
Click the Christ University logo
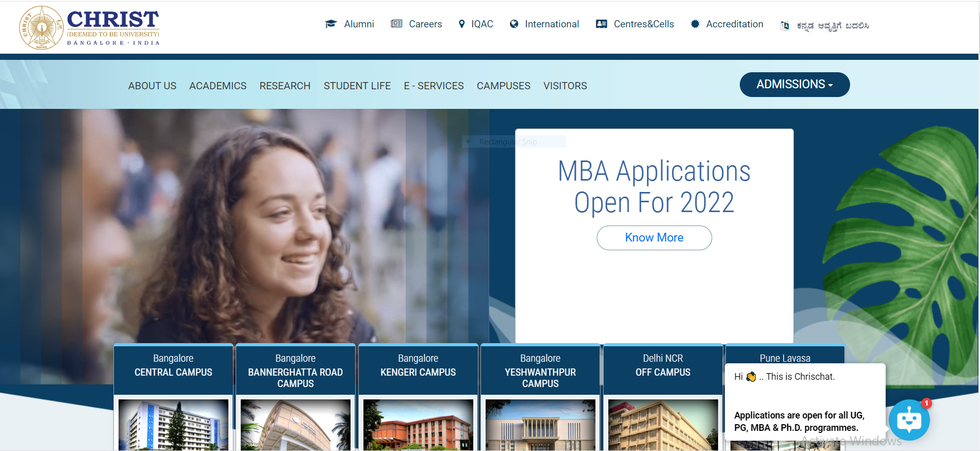point(90,28)
